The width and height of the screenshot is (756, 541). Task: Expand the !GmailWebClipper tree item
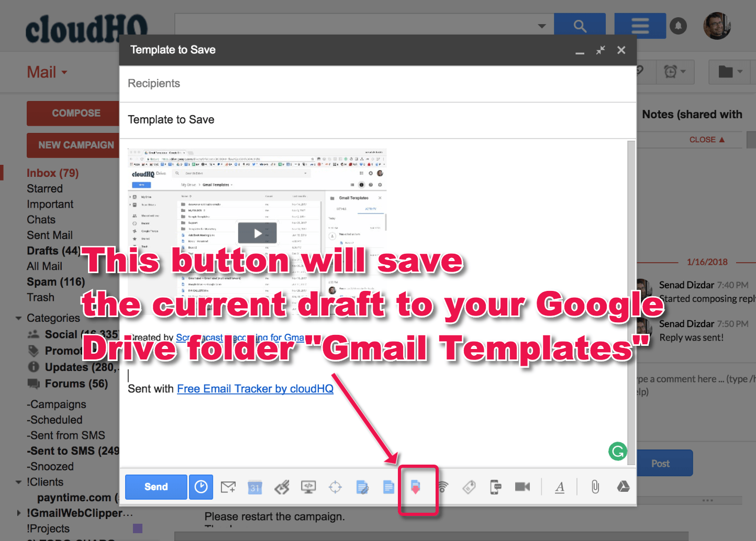(x=19, y=513)
